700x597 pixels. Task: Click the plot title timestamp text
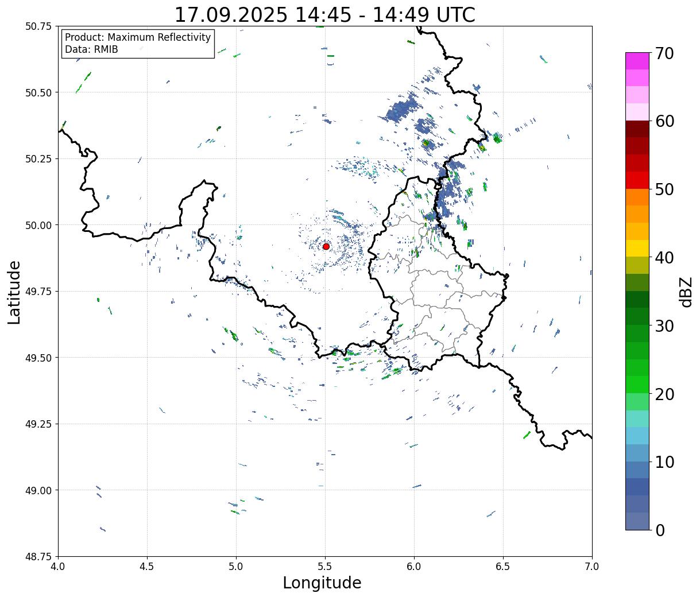324,15
